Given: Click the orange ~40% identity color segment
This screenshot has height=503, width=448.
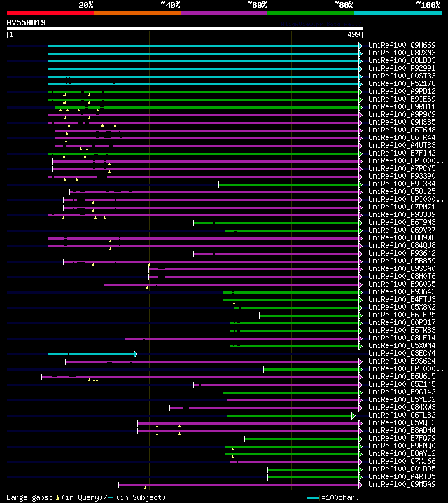Looking at the screenshot, I should click(137, 13).
